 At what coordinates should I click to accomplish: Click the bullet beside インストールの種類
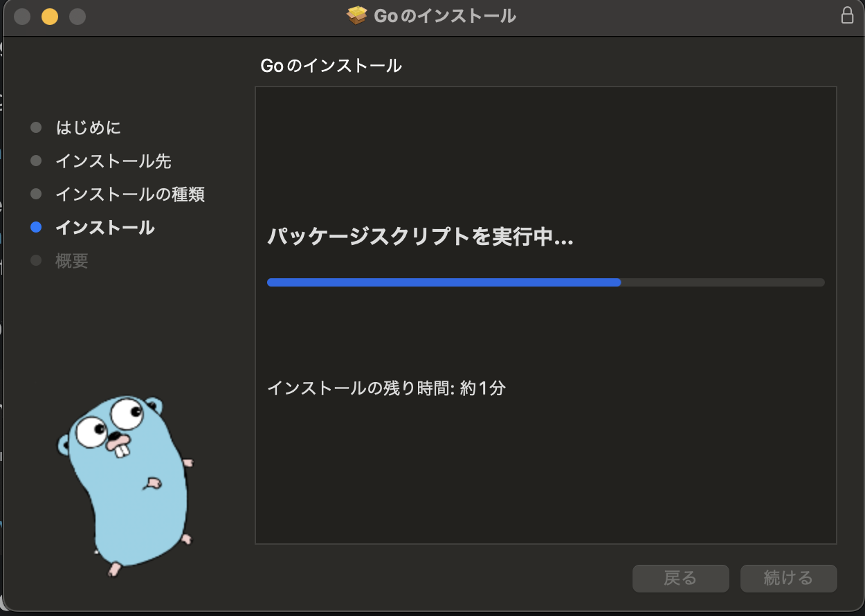(35, 194)
